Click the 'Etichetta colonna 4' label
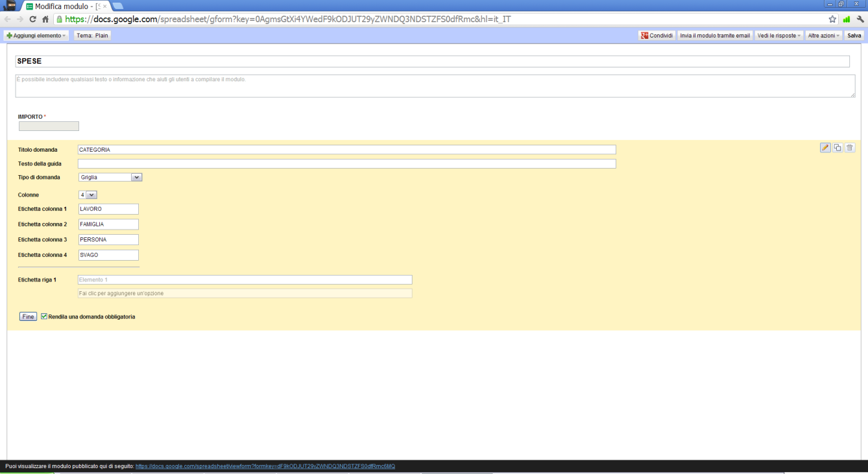 pos(42,255)
